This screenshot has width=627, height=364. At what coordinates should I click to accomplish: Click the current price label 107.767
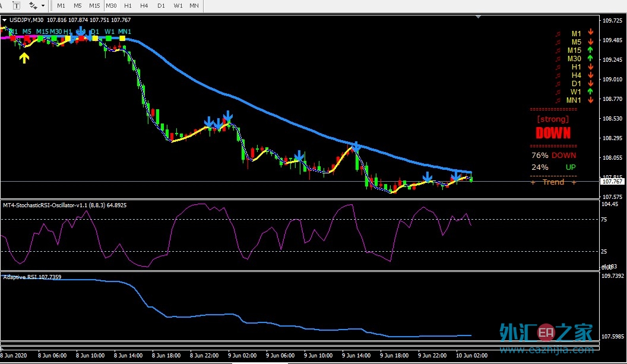(x=612, y=182)
